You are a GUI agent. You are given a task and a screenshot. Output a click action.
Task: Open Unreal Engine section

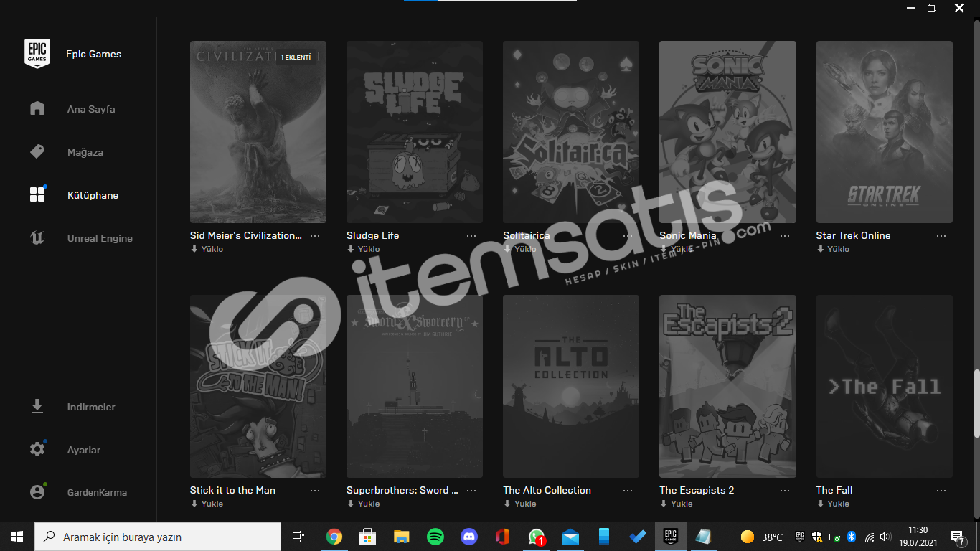point(100,238)
